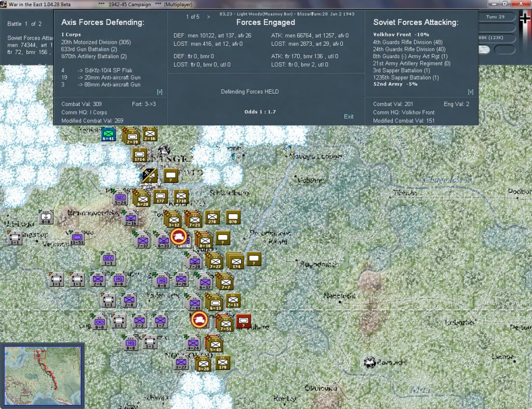Select the Soviet 7=27 rifle stack

coord(215,261)
